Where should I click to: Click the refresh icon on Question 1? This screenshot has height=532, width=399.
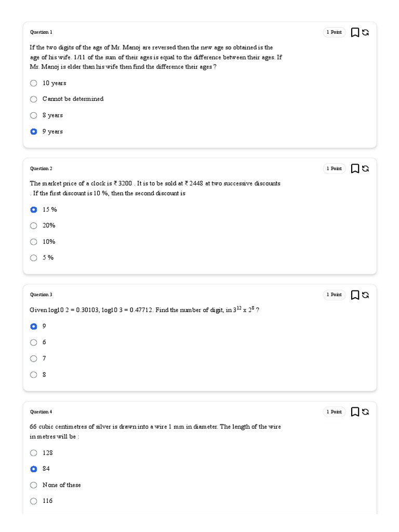click(365, 32)
